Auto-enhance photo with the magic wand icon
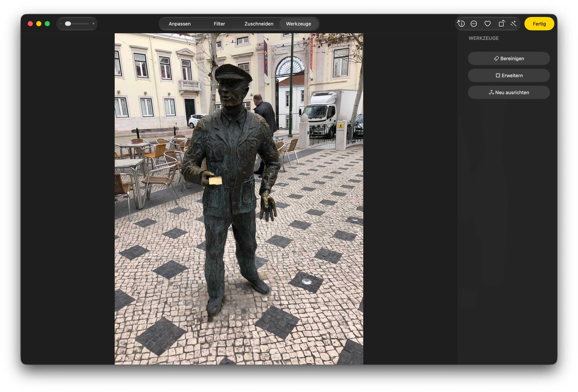Viewport: 578px width, 392px height. tap(514, 24)
